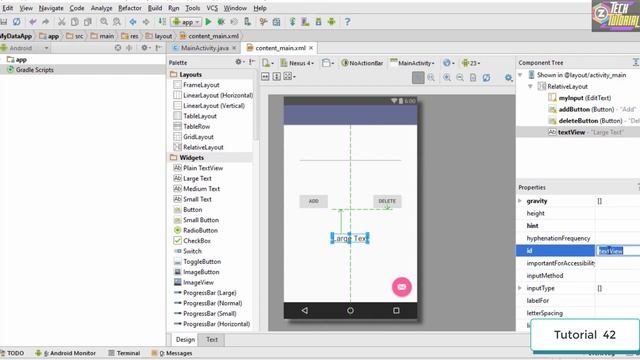Switch to MainActivity.java tab
This screenshot has height=360, width=640.
204,48
